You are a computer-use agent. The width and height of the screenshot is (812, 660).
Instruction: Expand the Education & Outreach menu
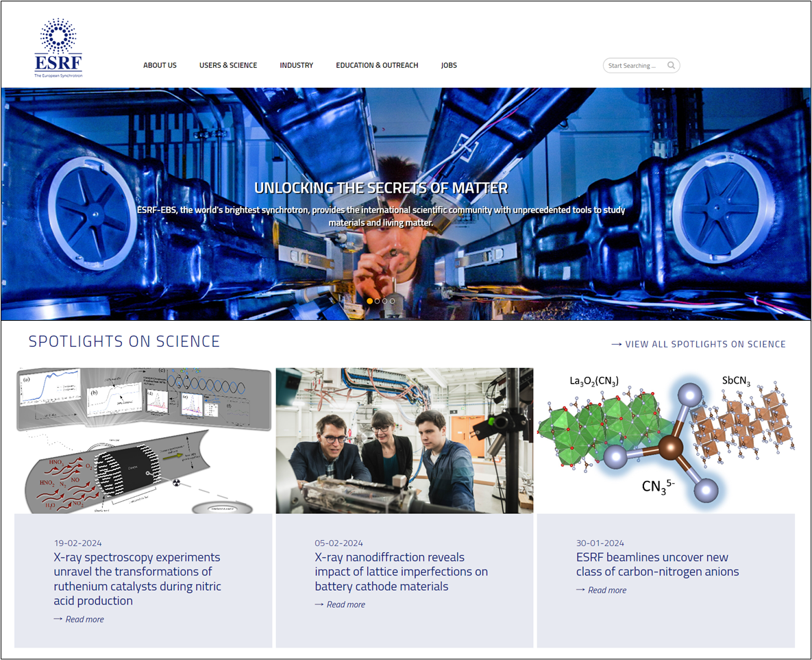click(377, 65)
